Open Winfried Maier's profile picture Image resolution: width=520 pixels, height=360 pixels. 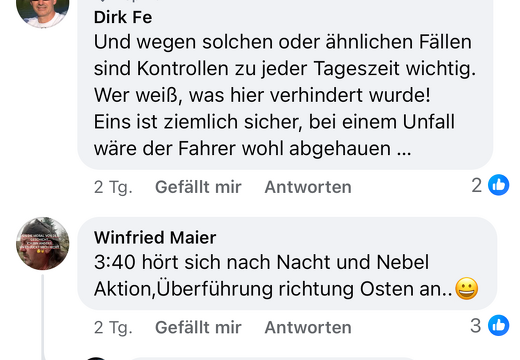[x=43, y=243]
